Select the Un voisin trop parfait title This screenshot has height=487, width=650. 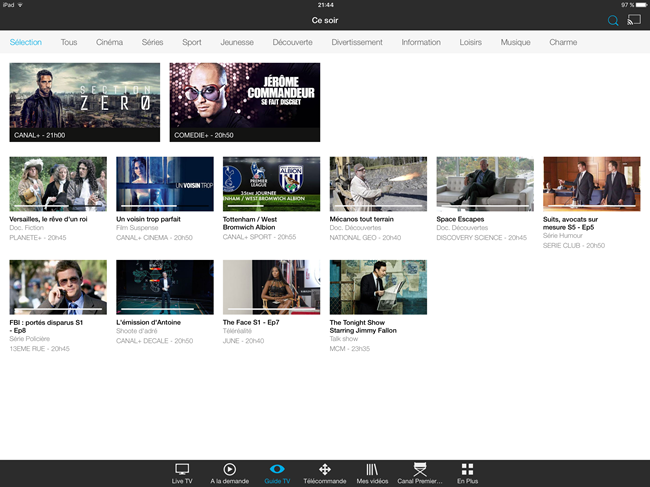[x=148, y=219]
